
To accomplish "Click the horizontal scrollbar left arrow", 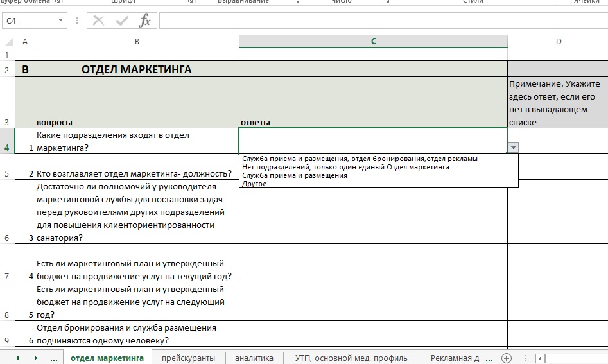I will pyautogui.click(x=540, y=359).
